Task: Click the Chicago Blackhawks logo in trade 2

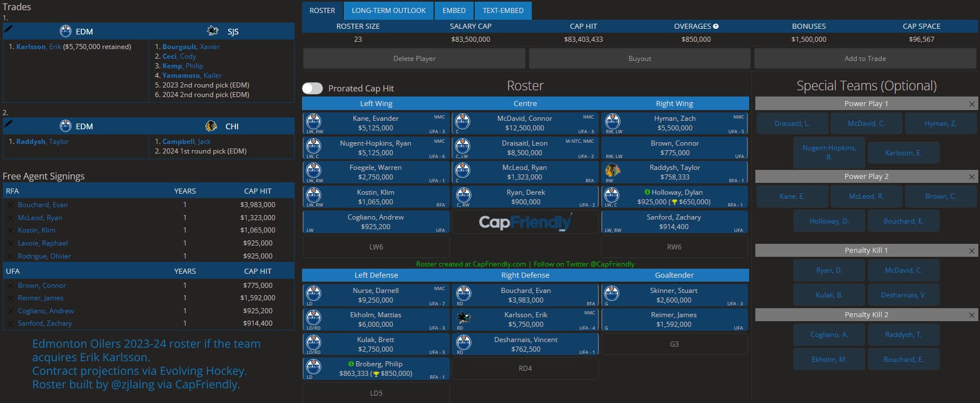Action: [x=211, y=126]
